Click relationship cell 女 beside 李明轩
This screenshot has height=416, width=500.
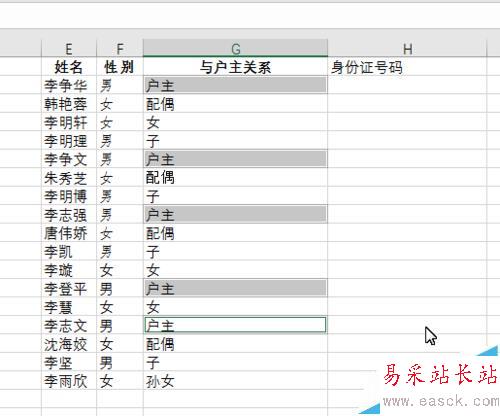tap(235, 122)
